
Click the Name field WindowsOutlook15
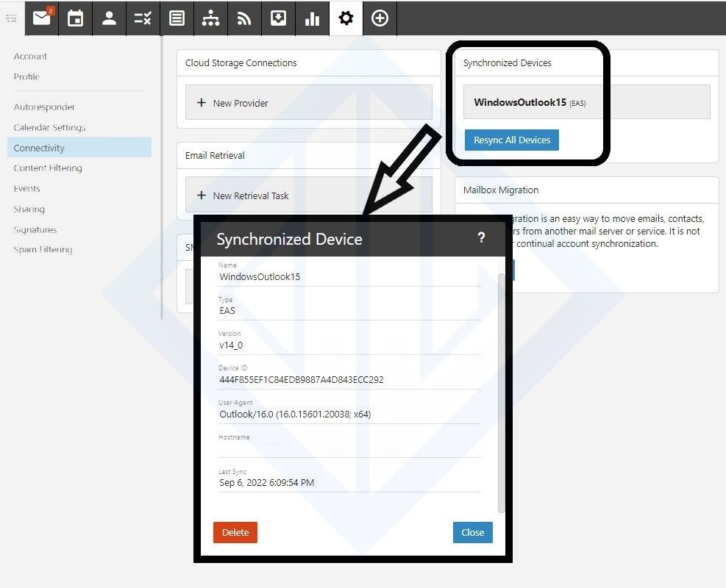tap(260, 277)
